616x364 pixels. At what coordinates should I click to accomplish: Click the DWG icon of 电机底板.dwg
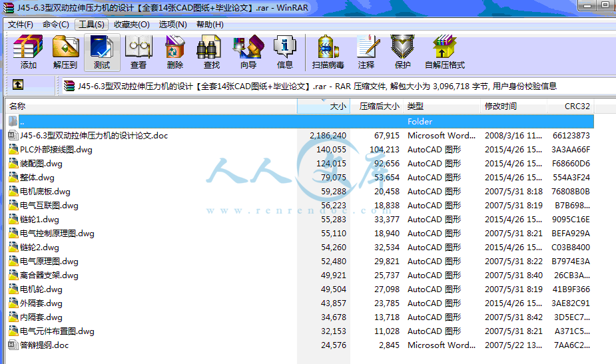point(13,191)
